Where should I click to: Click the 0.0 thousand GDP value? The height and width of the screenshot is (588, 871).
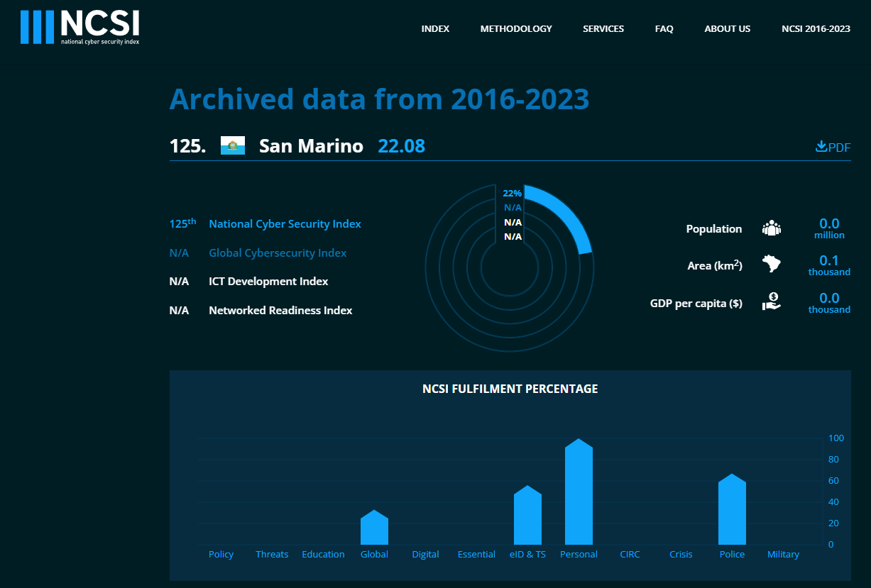829,303
